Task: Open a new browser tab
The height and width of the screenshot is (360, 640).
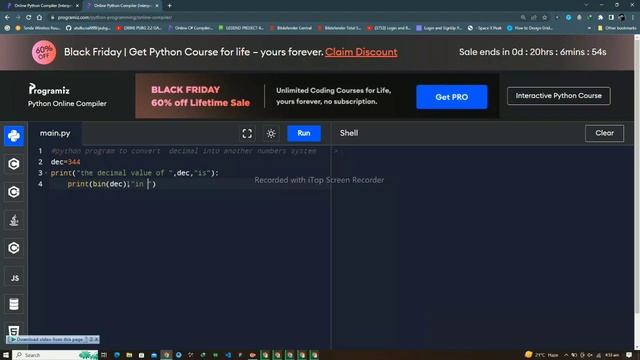Action: [x=169, y=6]
